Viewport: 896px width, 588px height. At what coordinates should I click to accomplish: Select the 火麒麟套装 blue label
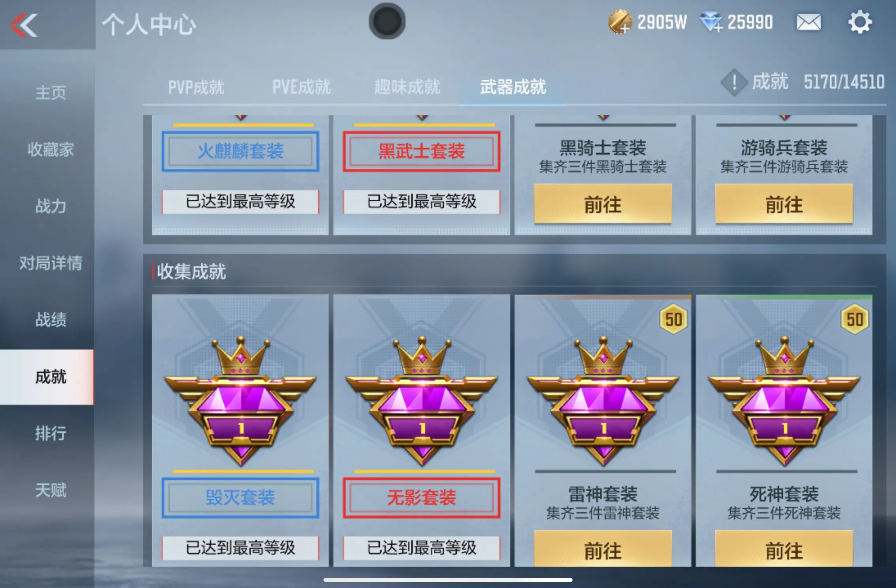pos(240,151)
